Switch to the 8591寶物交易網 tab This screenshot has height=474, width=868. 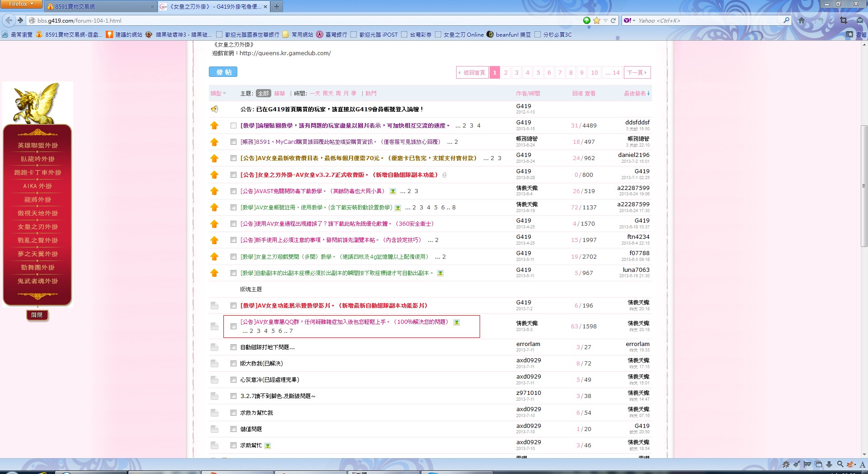(100, 6)
